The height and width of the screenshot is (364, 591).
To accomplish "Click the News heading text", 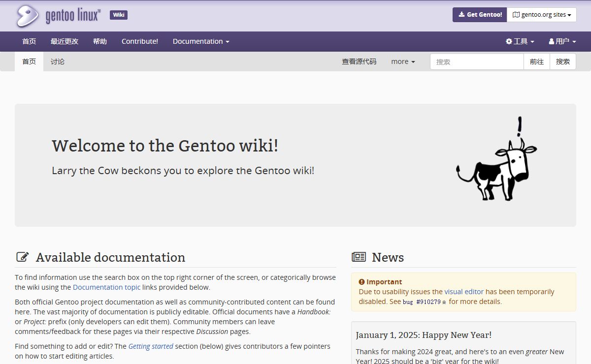I will [388, 257].
